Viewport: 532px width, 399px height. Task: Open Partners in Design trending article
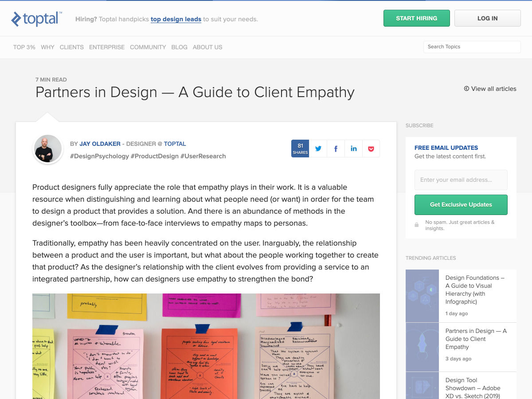tap(476, 339)
